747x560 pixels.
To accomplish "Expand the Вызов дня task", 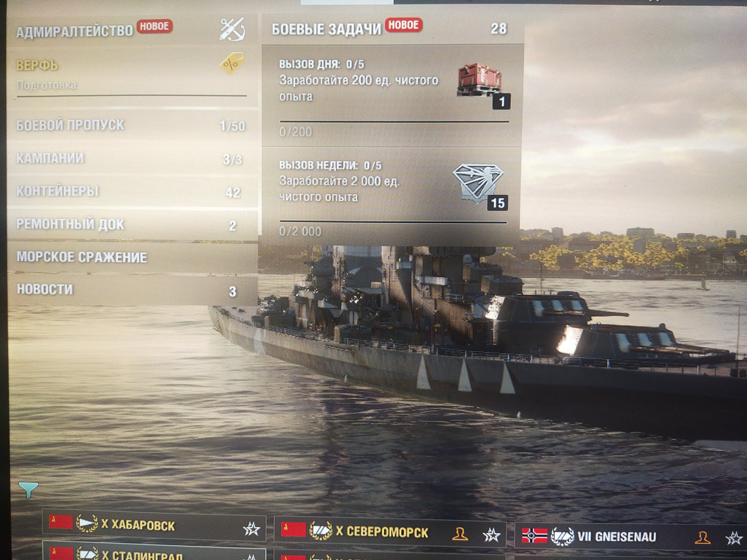I will (x=392, y=96).
